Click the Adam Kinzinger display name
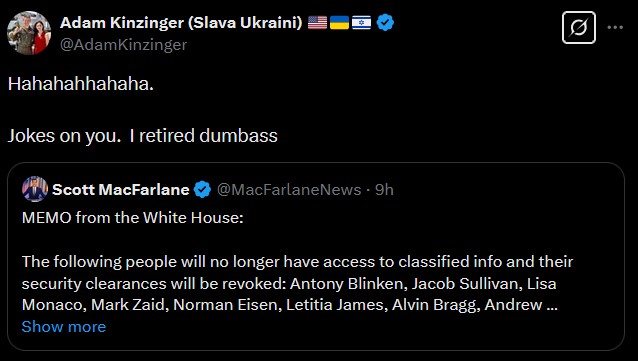Image resolution: width=638 pixels, height=361 pixels. [x=181, y=23]
